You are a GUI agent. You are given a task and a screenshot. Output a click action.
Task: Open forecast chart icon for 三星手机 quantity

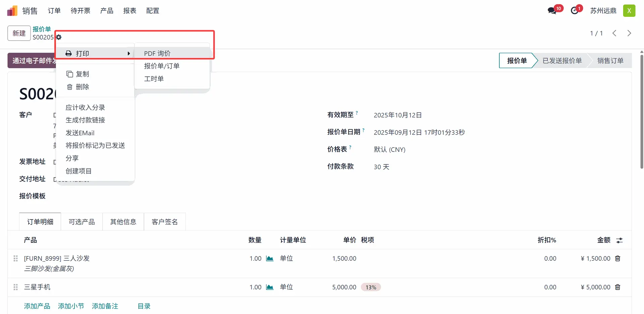tap(270, 287)
